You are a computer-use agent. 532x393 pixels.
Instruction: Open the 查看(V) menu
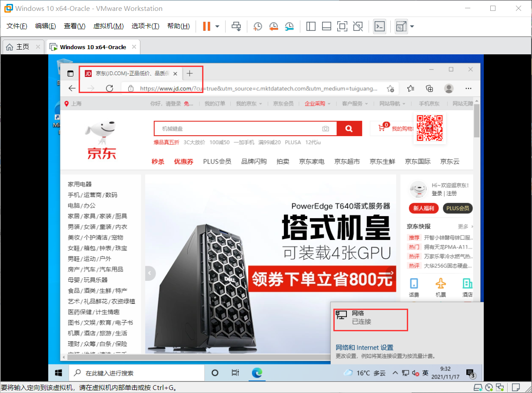[x=75, y=26]
